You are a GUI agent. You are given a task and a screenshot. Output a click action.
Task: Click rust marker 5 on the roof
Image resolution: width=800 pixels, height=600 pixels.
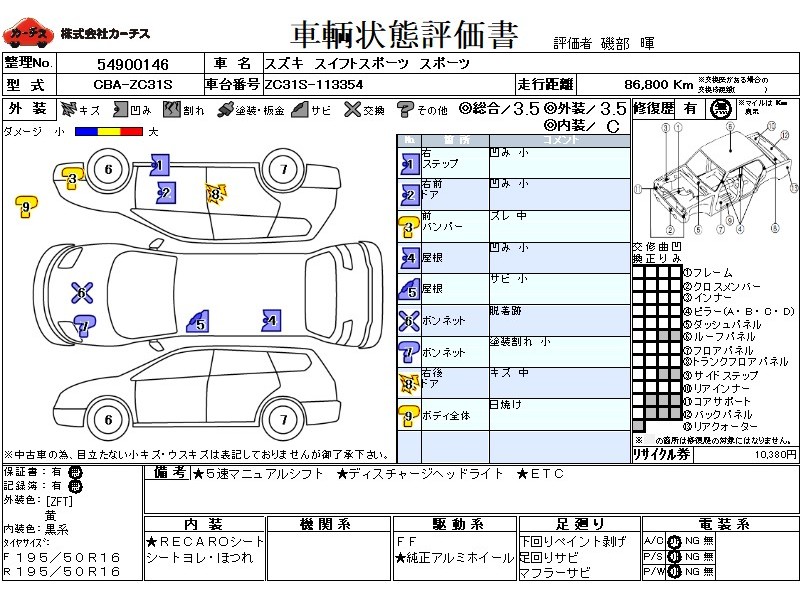tap(200, 322)
